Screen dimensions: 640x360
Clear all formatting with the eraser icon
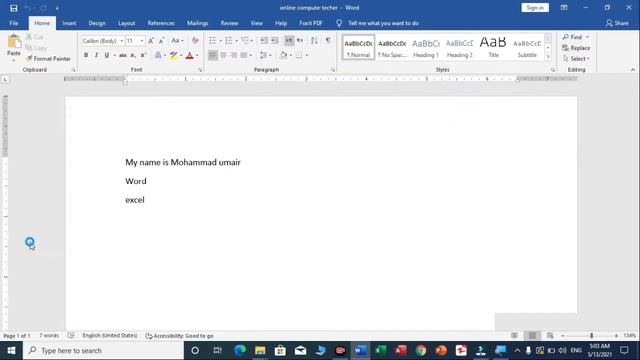pos(195,41)
